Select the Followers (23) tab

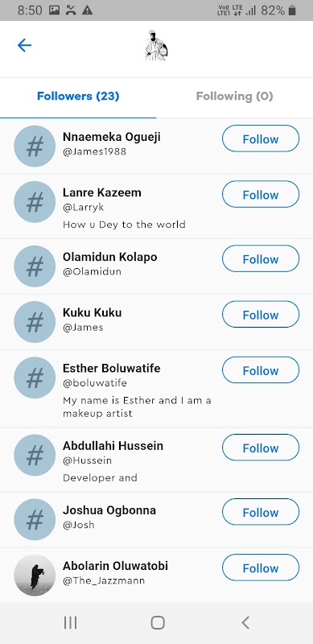tap(78, 96)
